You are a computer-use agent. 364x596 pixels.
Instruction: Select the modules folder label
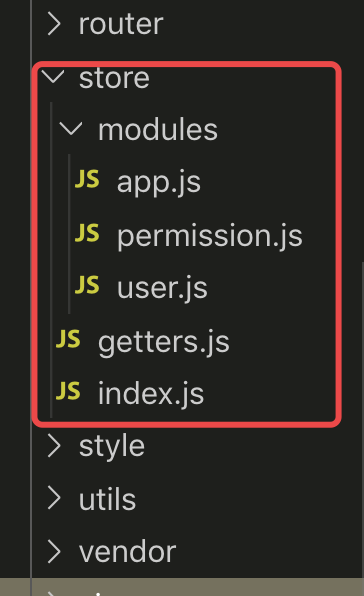(158, 130)
